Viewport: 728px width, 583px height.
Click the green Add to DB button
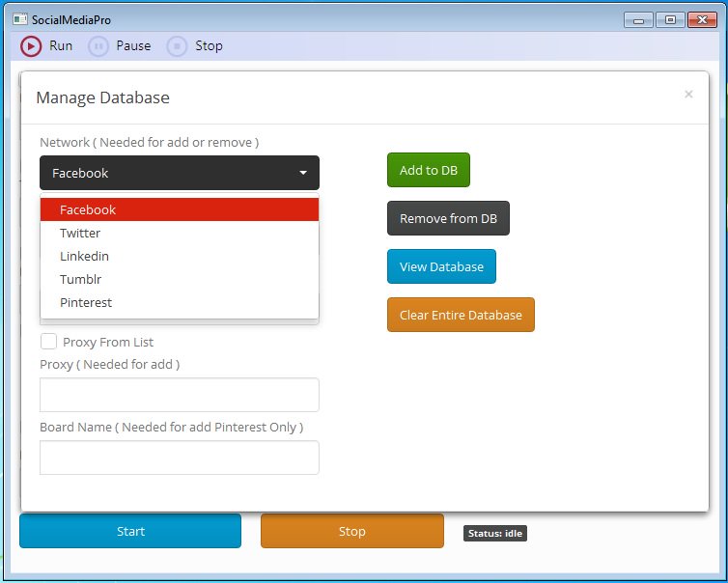(x=429, y=170)
